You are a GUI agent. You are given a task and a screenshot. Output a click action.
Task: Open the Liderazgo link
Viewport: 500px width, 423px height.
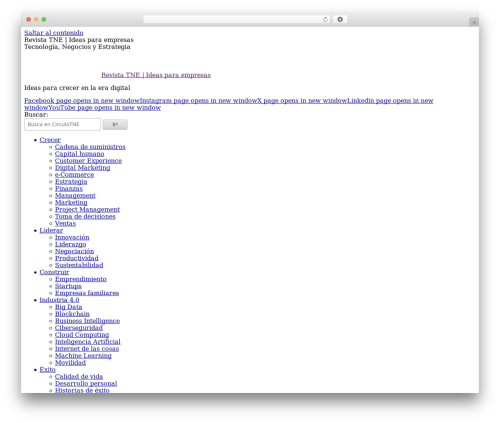(x=70, y=245)
